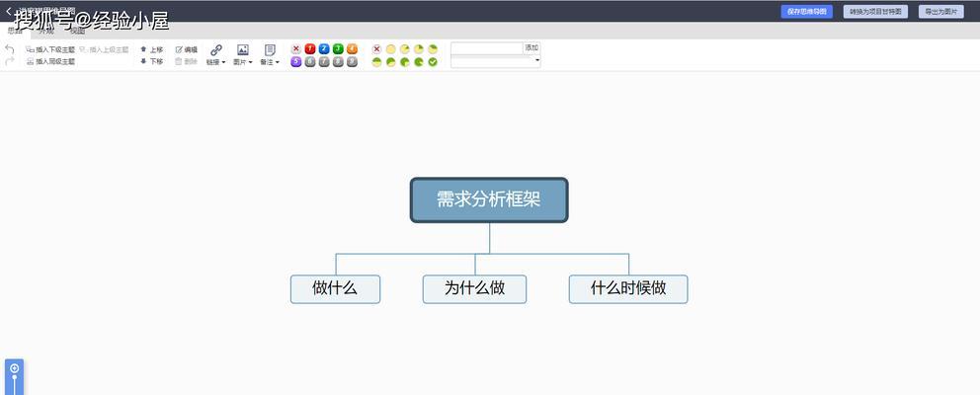This screenshot has width=980, height=395.
Task: Select the 做什么 node
Action: point(335,288)
